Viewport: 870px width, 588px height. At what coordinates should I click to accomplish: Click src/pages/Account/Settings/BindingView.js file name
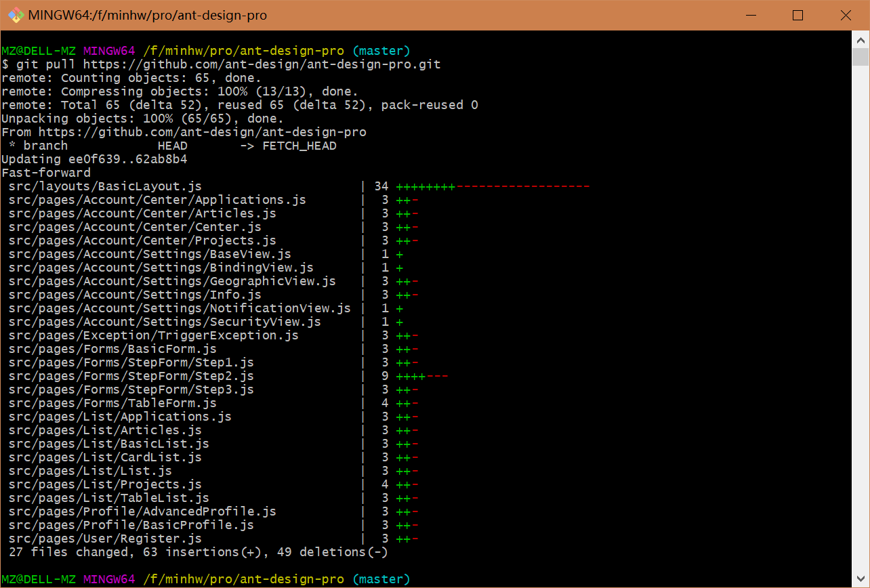(161, 268)
